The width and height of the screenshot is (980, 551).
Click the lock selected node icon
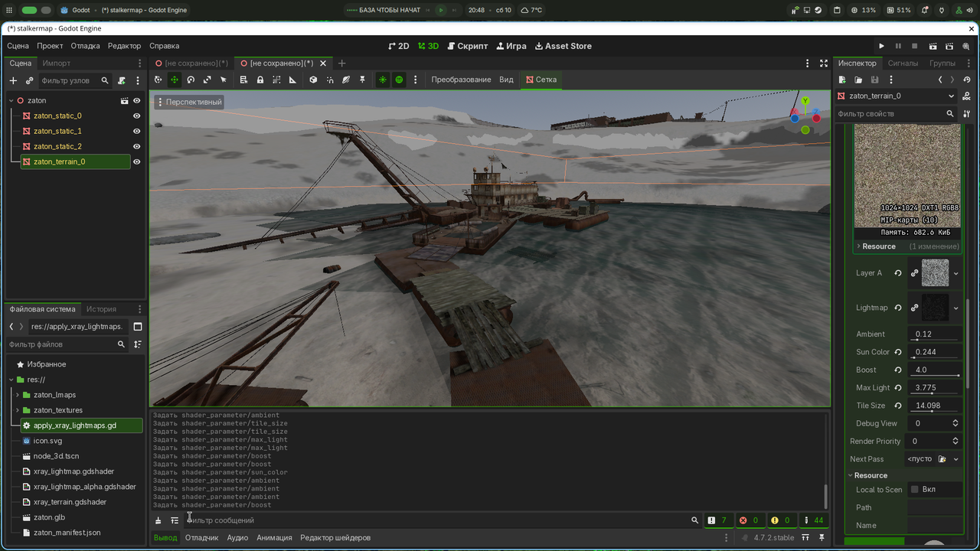point(260,80)
